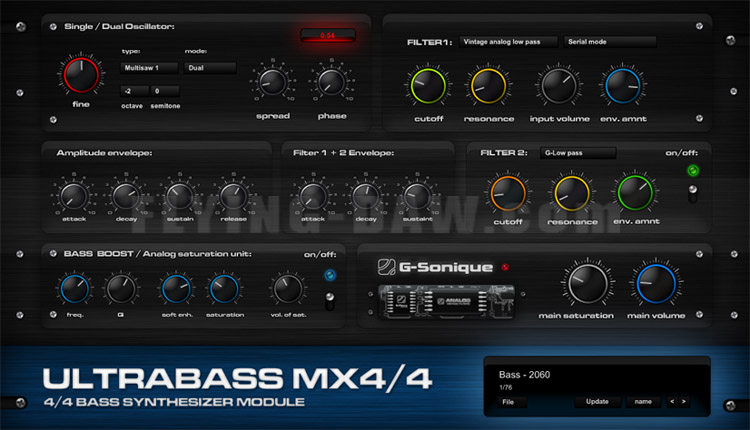Click the Filter 1 + 2 Envelope decay knob

coord(366,196)
